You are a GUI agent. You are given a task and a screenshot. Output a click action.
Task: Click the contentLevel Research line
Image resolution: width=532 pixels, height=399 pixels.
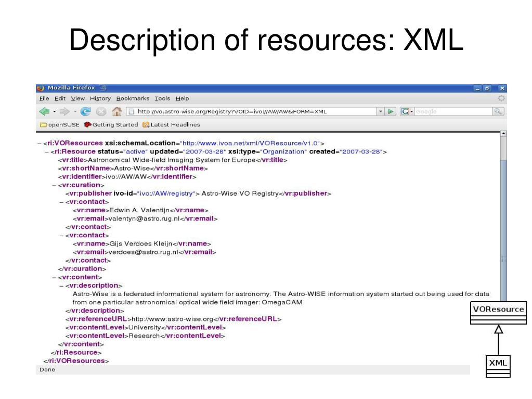[145, 336]
